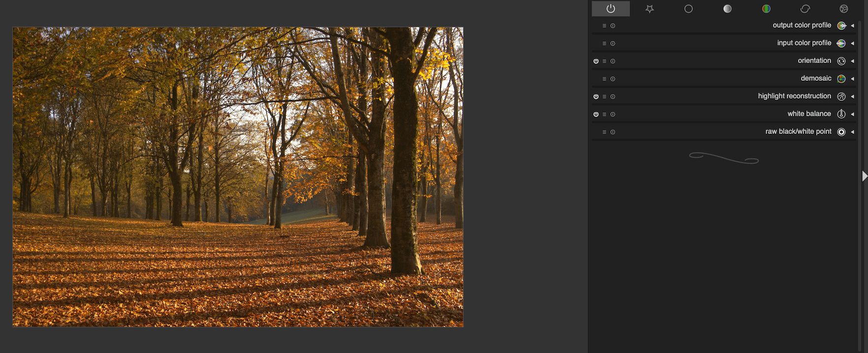Expand the raw black/white point module
Viewport: 868px width, 353px height.
pyautogui.click(x=852, y=132)
